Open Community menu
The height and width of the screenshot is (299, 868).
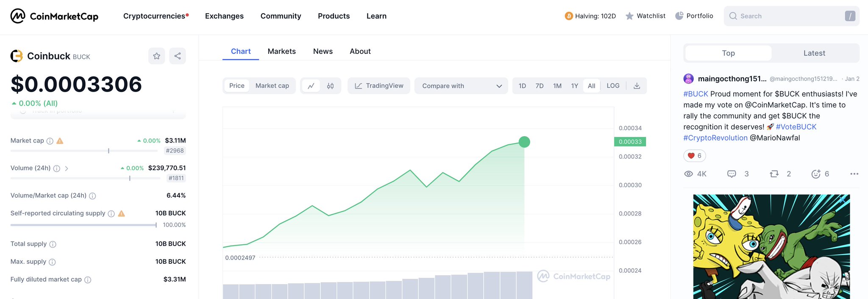[281, 16]
